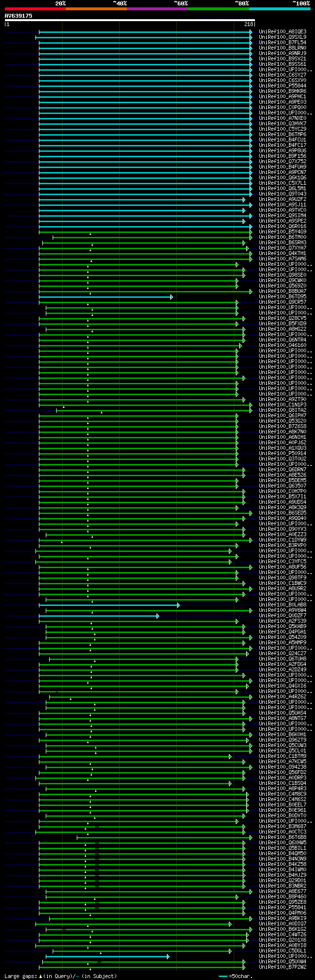Select the UniRef100_A4RZ62 hit label
315x980 pixels.
pyautogui.click(x=283, y=696)
